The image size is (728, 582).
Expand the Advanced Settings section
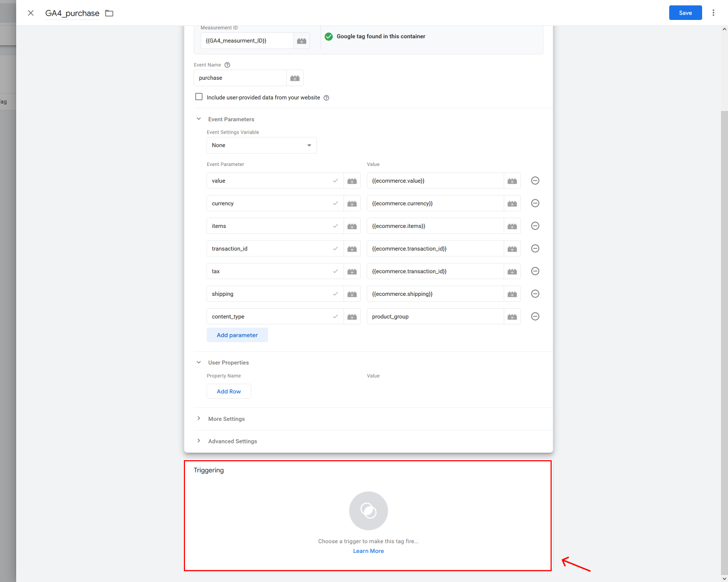point(198,441)
